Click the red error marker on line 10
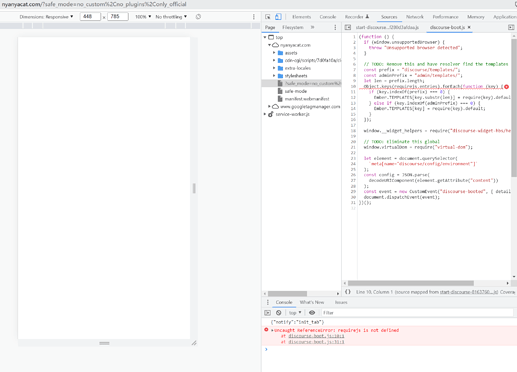This screenshot has width=517, height=372. pos(507,87)
